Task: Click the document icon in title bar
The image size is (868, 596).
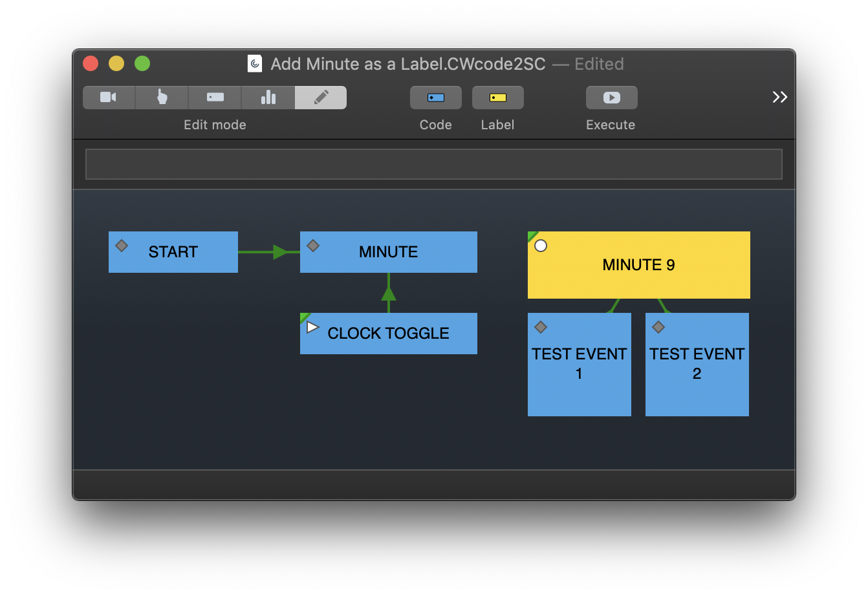Action: pyautogui.click(x=255, y=63)
